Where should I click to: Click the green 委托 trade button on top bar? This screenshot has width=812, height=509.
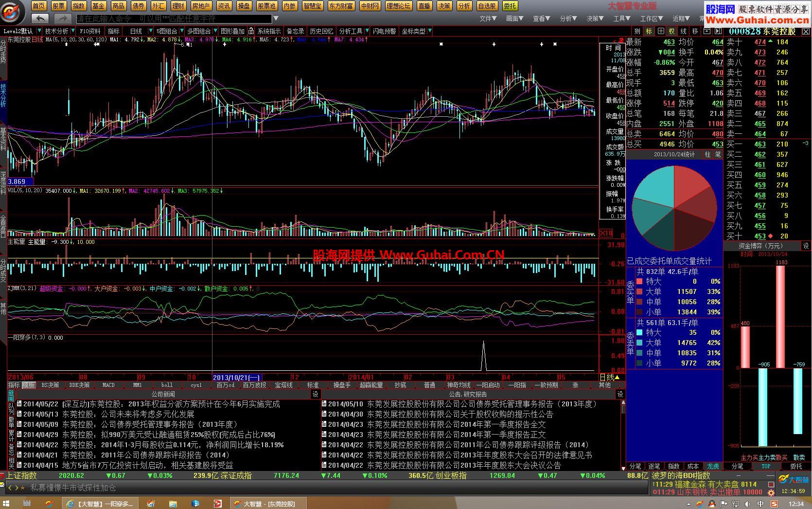(x=510, y=6)
